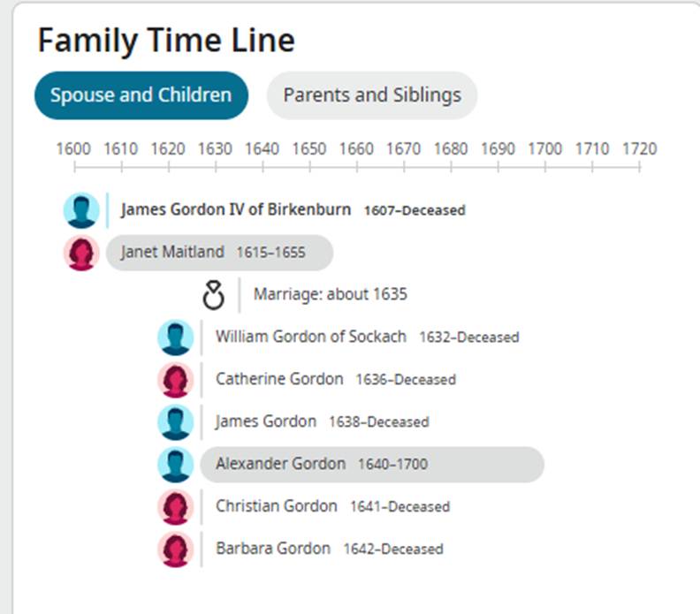Click the Janet Maitland 1615–1655 lifespan bar
Image resolution: width=700 pixels, height=614 pixels.
(x=219, y=253)
